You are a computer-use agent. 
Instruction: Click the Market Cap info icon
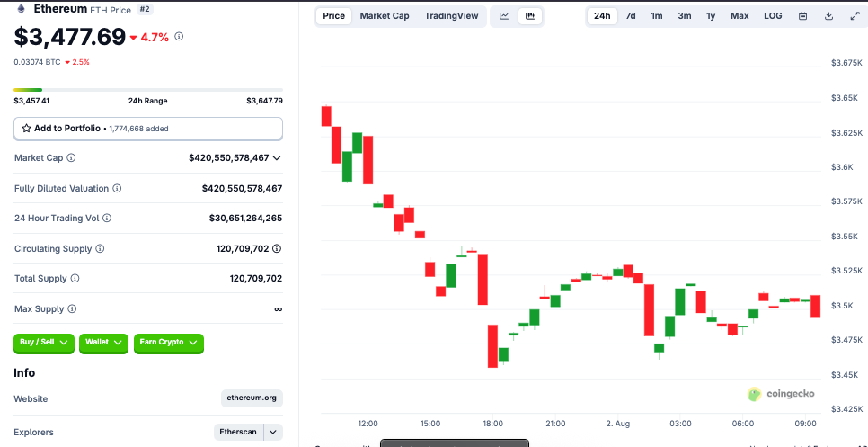pyautogui.click(x=71, y=158)
